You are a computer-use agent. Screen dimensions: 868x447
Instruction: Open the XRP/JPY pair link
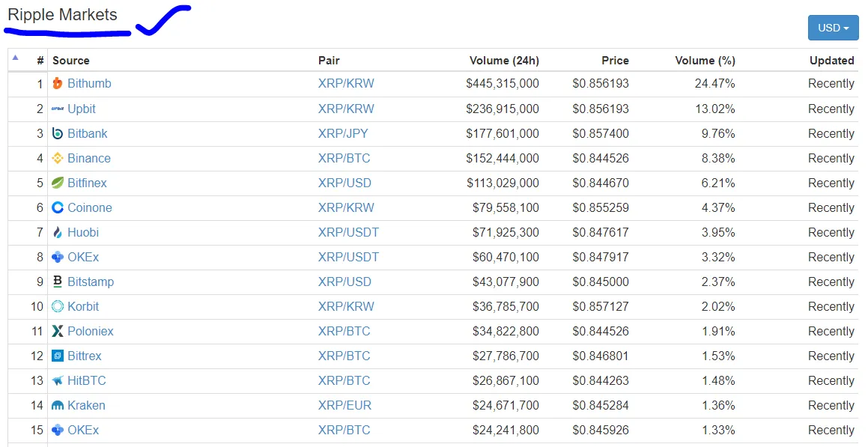click(x=343, y=133)
